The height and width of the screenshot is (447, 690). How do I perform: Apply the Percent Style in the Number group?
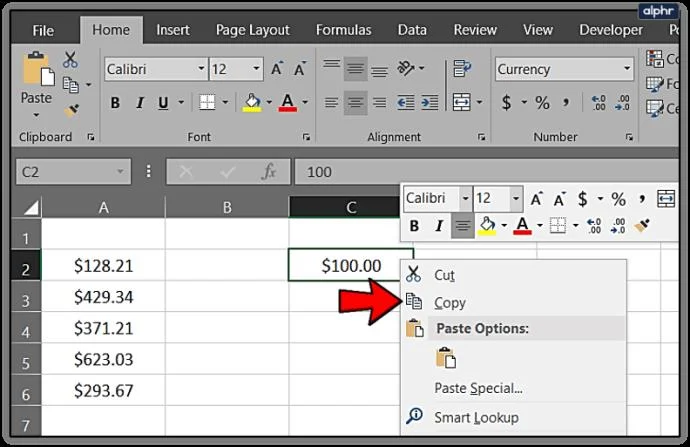pos(542,103)
